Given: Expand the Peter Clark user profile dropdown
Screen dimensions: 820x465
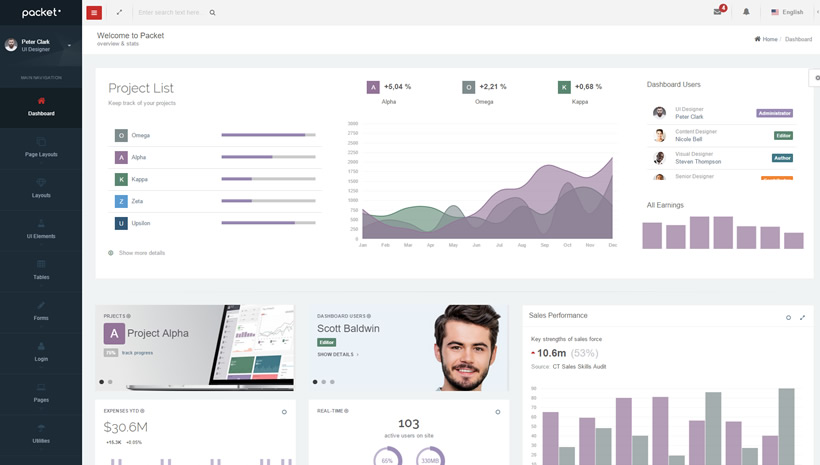Looking at the screenshot, I should click(69, 45).
